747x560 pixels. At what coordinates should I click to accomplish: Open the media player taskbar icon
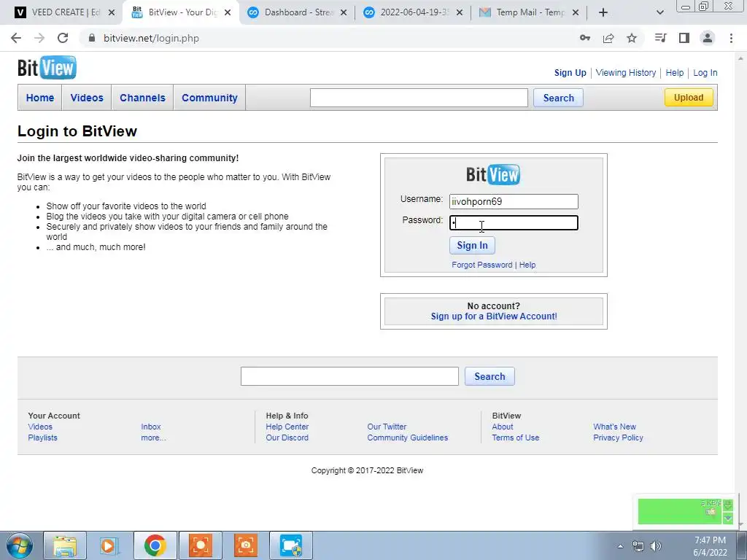[x=109, y=545]
